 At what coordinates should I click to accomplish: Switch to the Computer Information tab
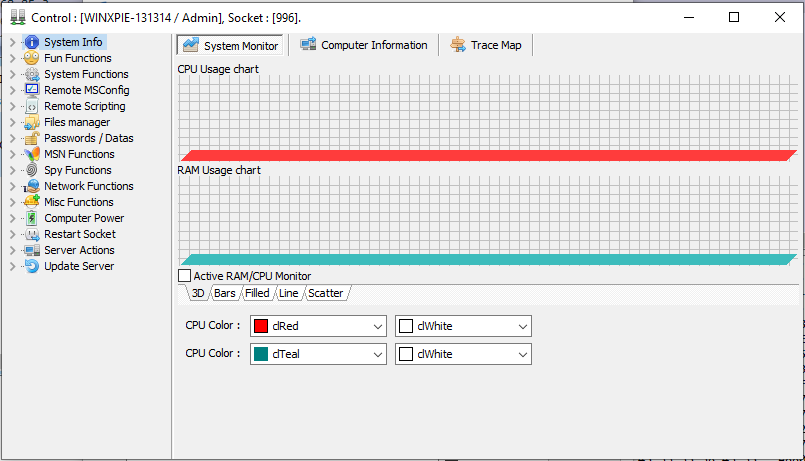pos(364,45)
